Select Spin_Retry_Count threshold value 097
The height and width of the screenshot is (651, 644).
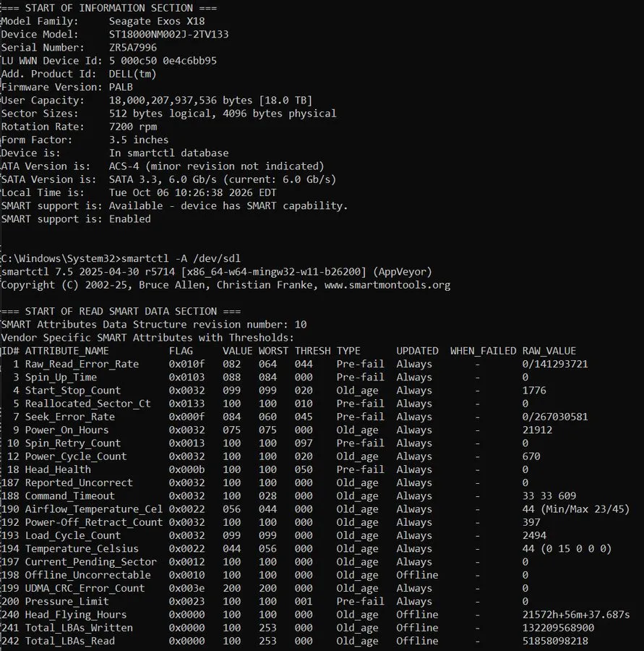coord(304,443)
